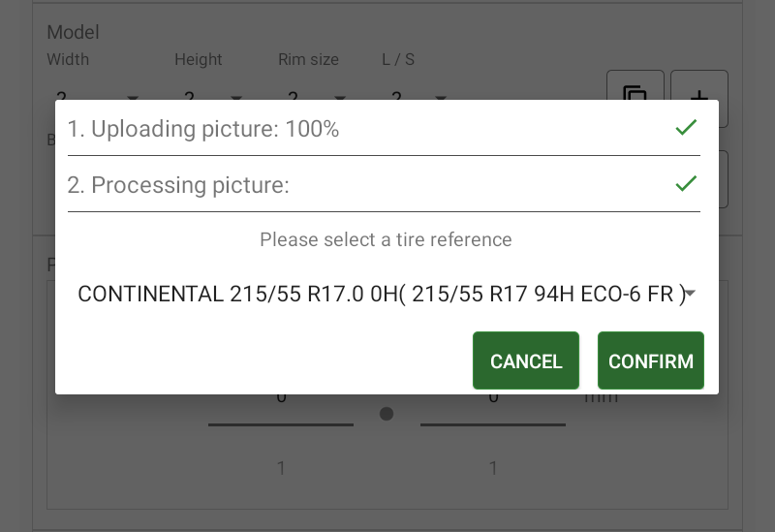Click the green checkmark beside Uploading picture
The image size is (775, 532).
[x=686, y=128]
